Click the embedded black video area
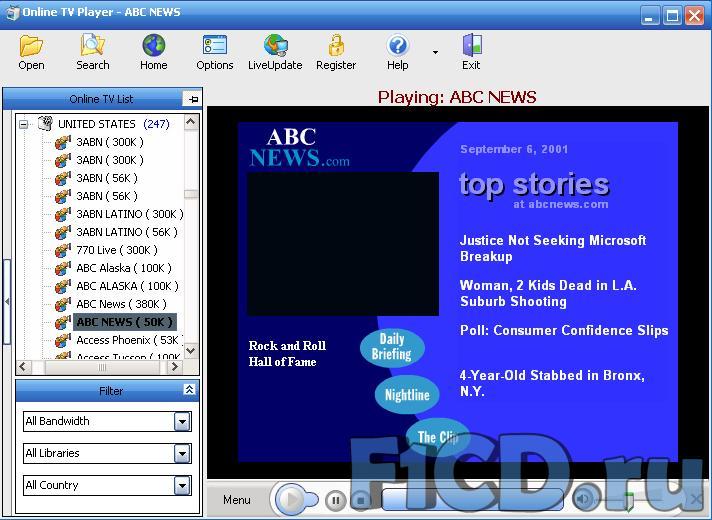The image size is (712, 520). pos(343,243)
